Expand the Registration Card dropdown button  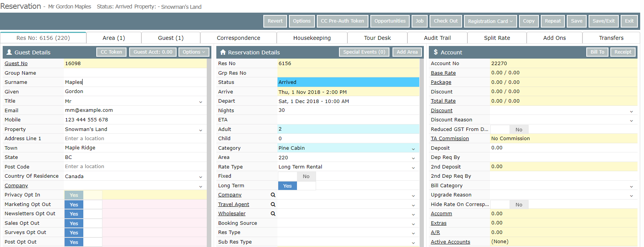pyautogui.click(x=490, y=21)
